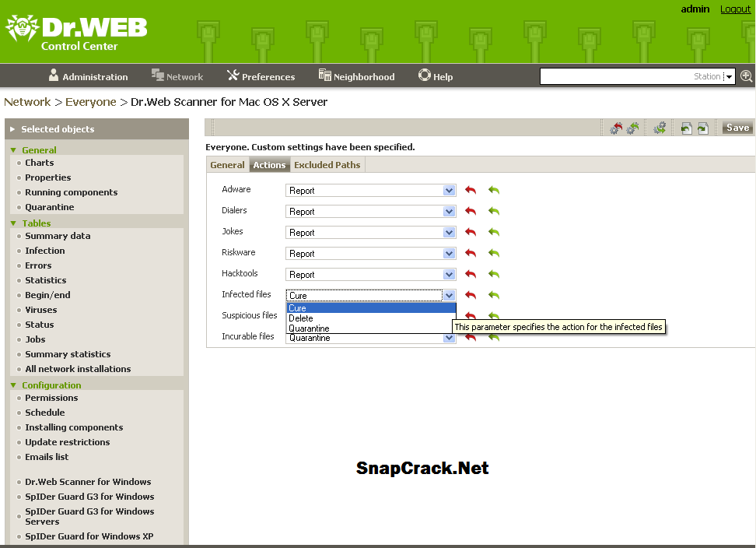Select the Actions tab
The height and width of the screenshot is (548, 756).
tap(270, 165)
